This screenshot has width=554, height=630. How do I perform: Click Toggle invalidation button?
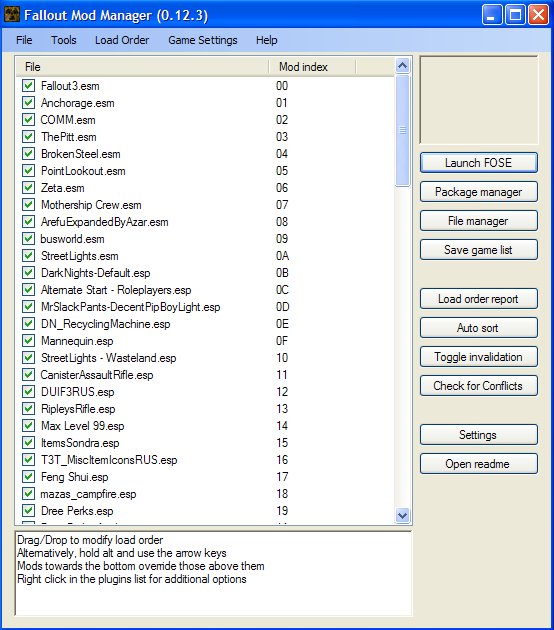tap(478, 357)
